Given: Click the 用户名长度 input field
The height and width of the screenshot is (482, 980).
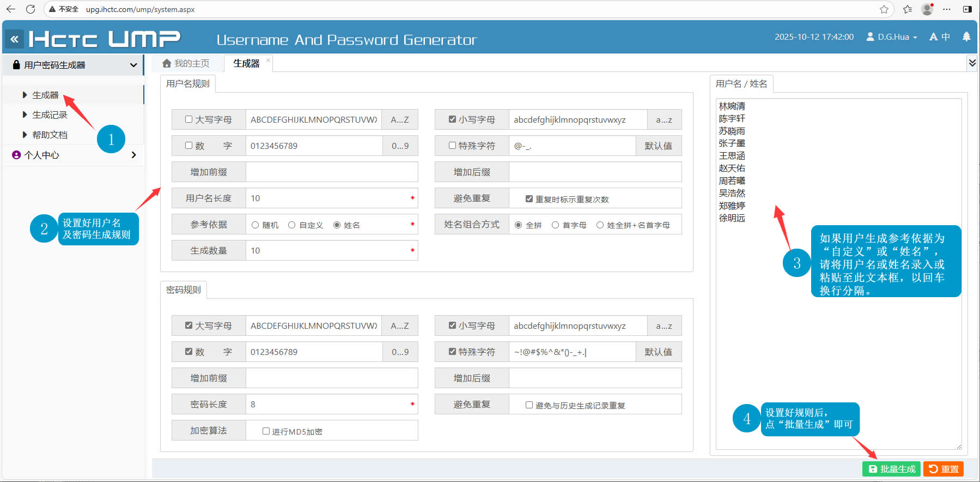Looking at the screenshot, I should pyautogui.click(x=327, y=198).
